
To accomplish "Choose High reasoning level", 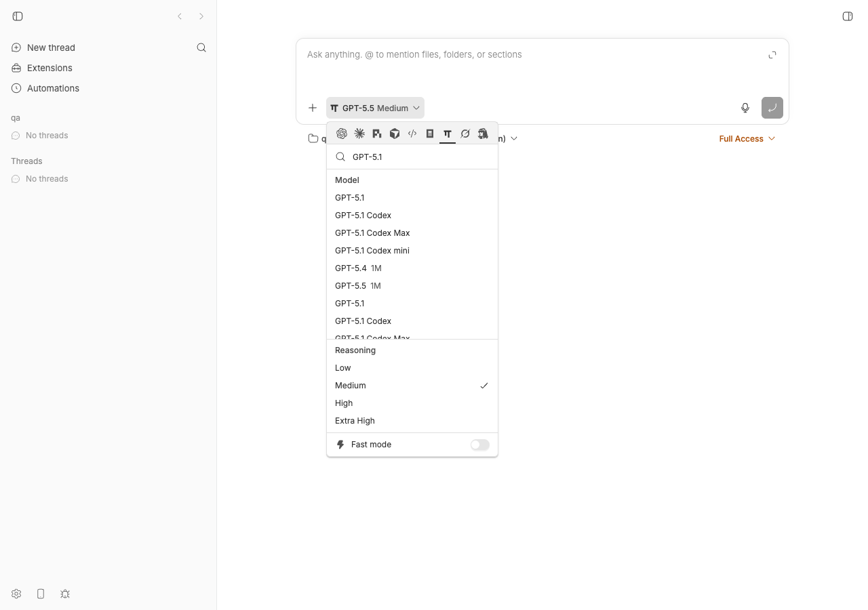I will [412, 403].
